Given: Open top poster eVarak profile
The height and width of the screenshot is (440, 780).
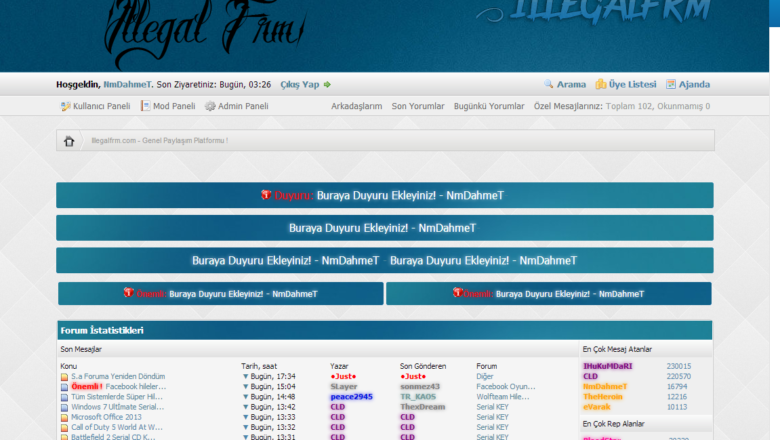Looking at the screenshot, I should (x=596, y=407).
